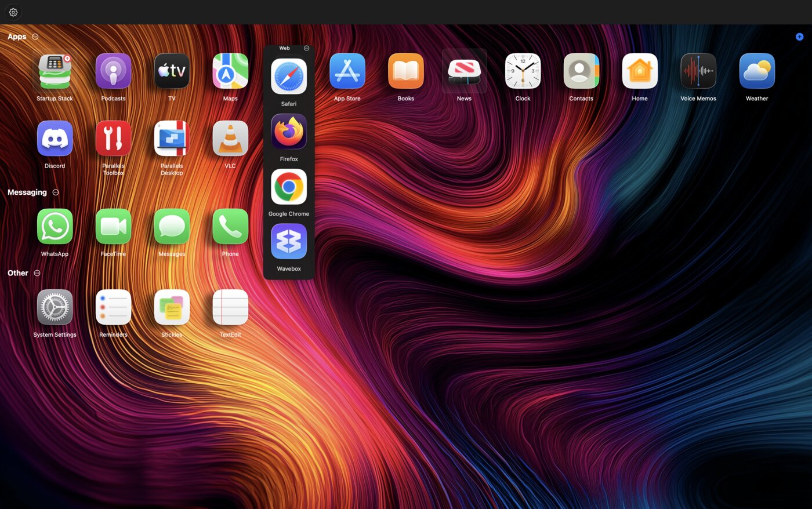Open the Discord app
Image resolution: width=812 pixels, height=509 pixels.
[x=55, y=139]
